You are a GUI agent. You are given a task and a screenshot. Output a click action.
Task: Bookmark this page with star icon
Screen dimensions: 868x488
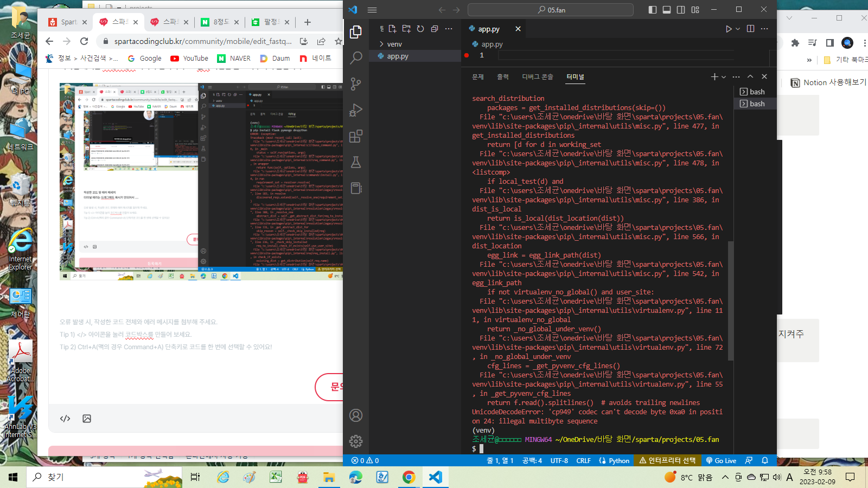tap(338, 41)
